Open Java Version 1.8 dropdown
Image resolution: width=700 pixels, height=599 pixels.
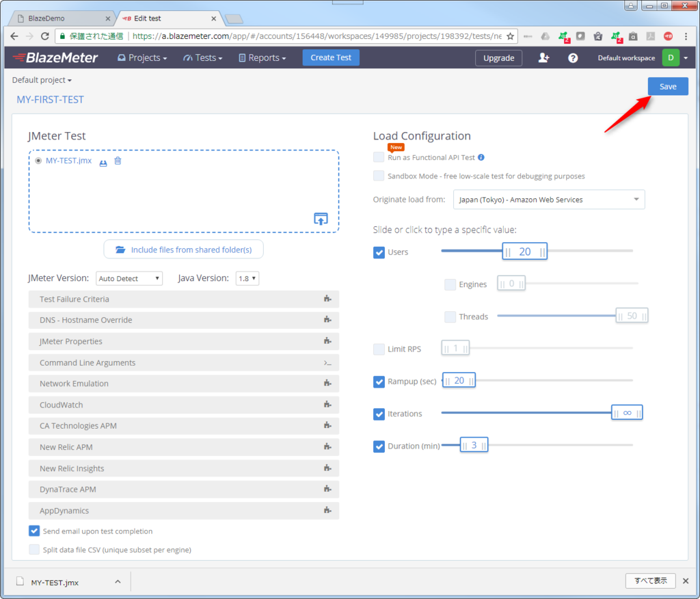click(247, 278)
